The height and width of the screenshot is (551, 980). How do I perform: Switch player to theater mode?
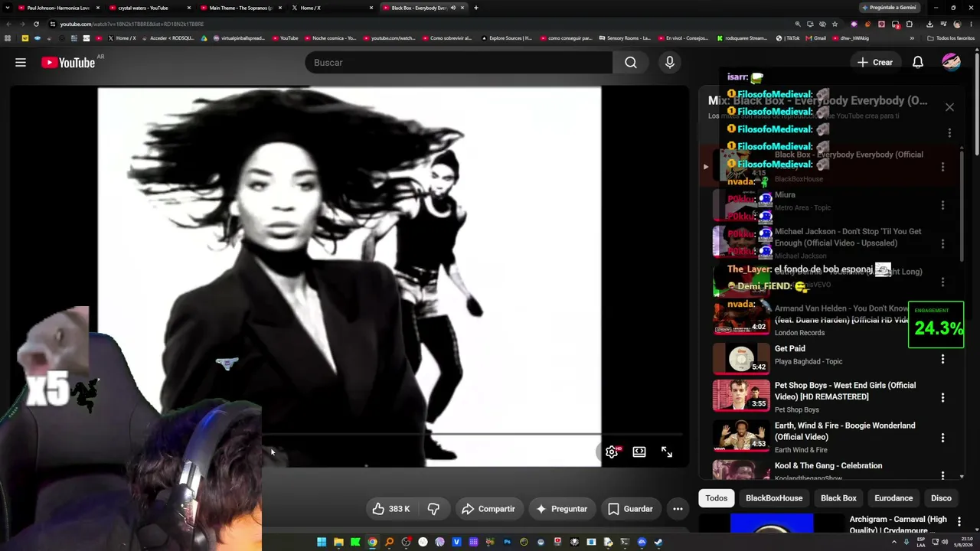639,452
